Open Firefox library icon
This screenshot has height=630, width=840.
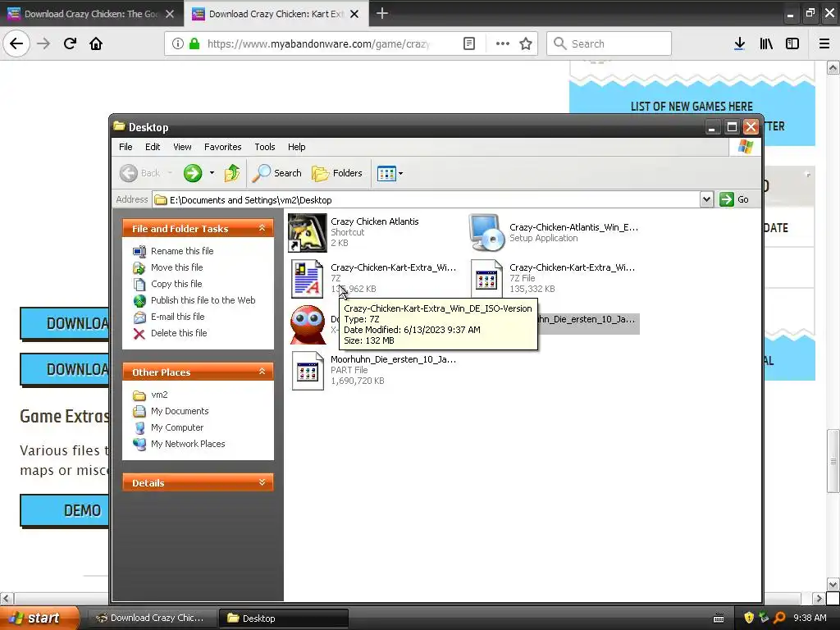pyautogui.click(x=766, y=43)
